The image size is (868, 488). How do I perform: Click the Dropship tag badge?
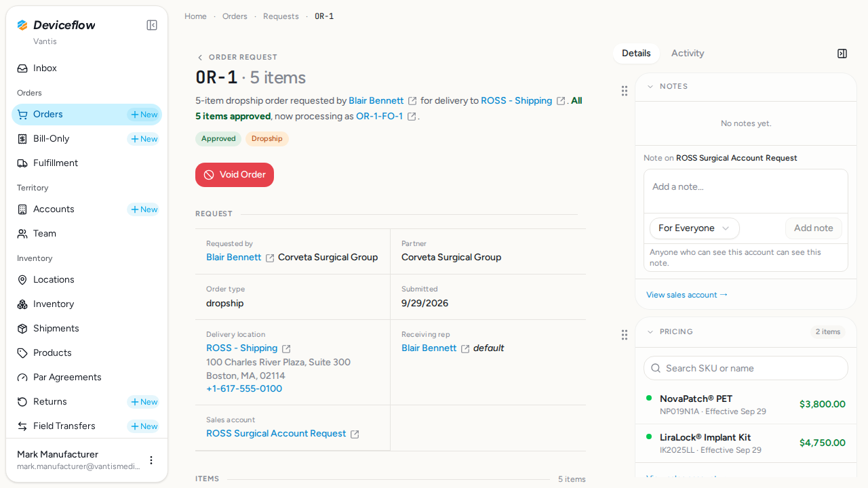[267, 139]
